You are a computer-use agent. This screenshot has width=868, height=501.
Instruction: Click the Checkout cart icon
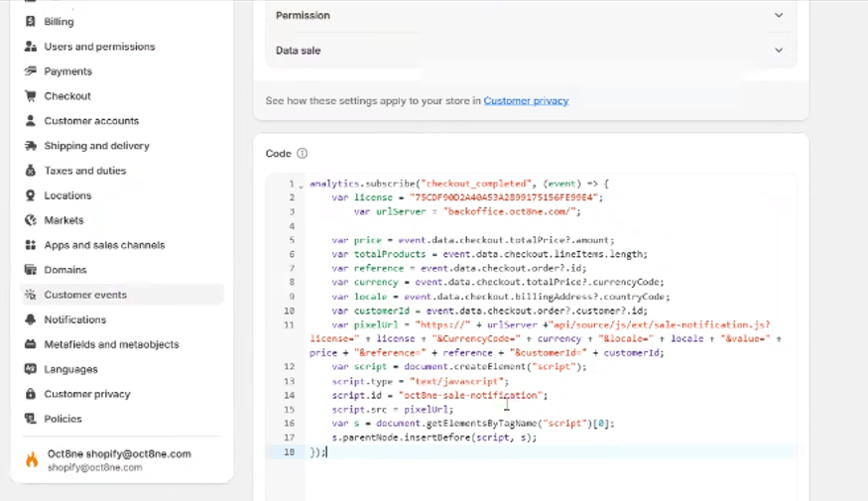(32, 96)
